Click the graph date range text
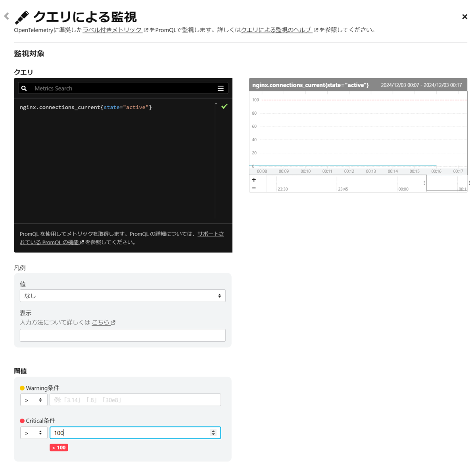 [x=421, y=85]
